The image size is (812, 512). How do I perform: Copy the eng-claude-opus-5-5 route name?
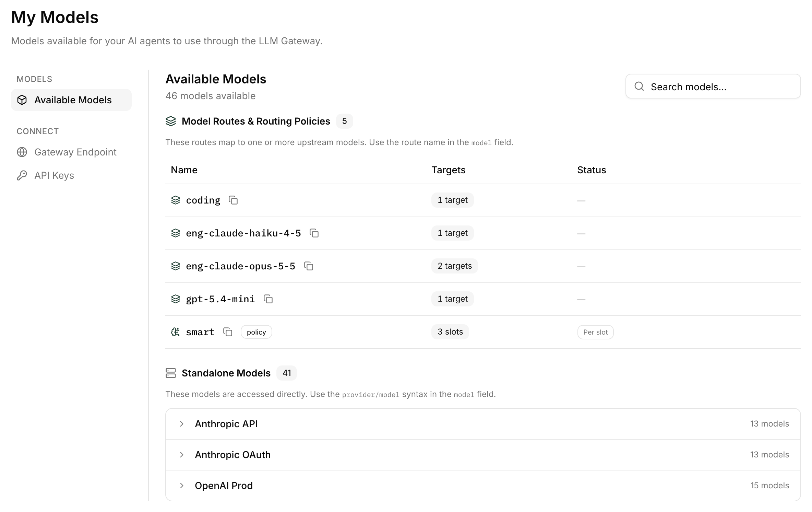coord(309,266)
